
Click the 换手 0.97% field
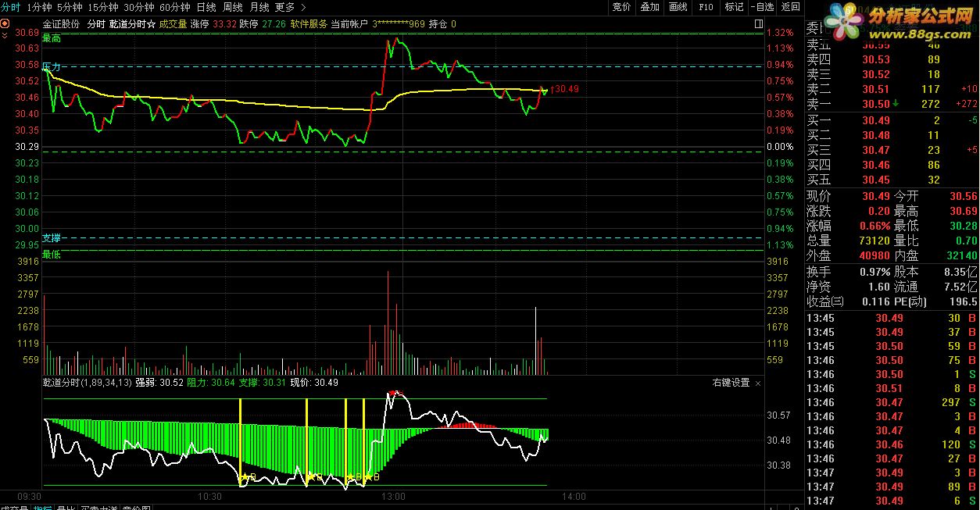point(849,272)
